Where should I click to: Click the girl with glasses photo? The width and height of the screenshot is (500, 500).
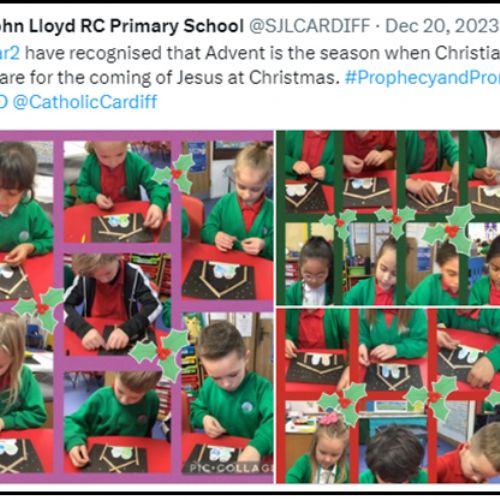310,263
